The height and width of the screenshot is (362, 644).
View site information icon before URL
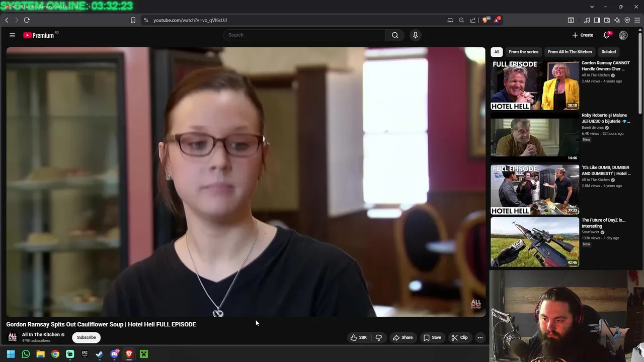pyautogui.click(x=146, y=20)
